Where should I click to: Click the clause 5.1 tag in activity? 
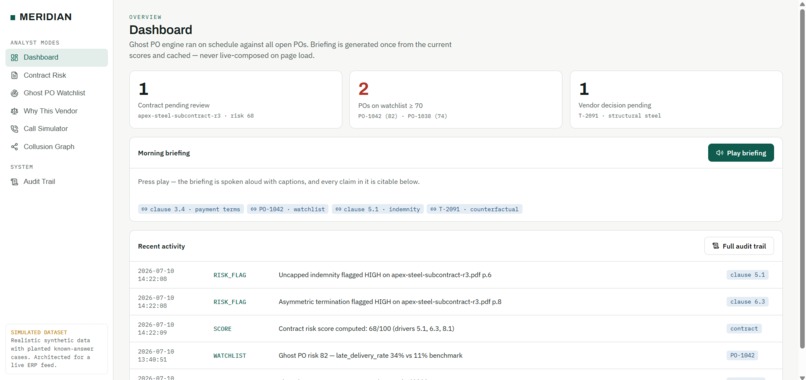pos(747,275)
